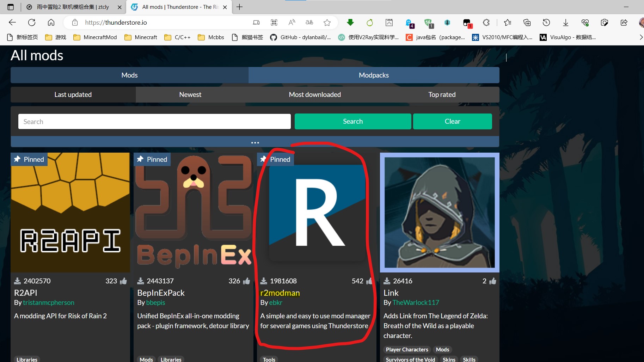Viewport: 644px width, 362px height.
Task: Open the MinecraftMod bookmarks folder
Action: (x=95, y=37)
